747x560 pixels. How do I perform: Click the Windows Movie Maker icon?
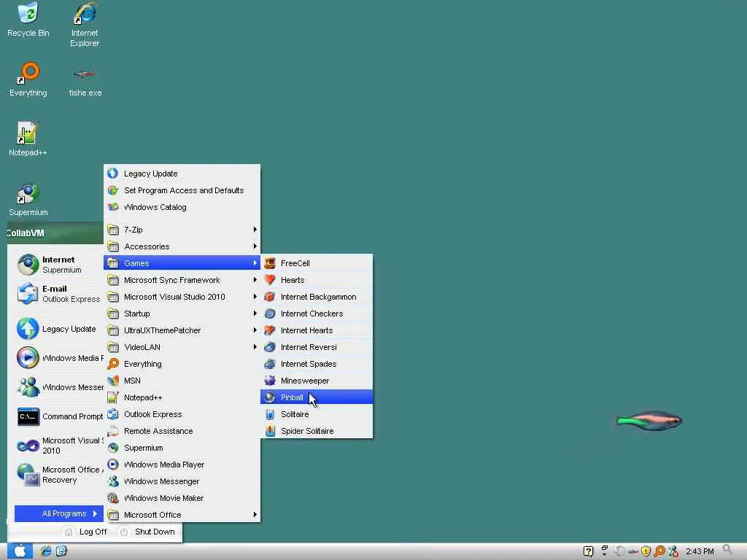coord(113,498)
